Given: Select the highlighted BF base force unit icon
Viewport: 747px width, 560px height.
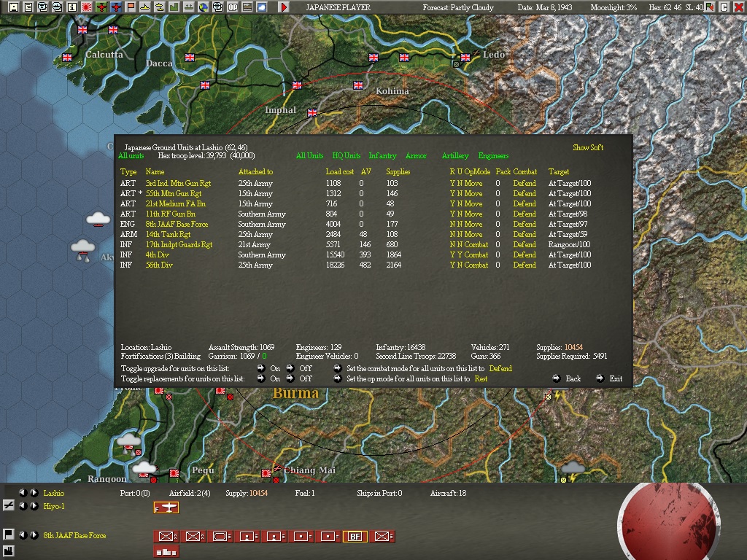Looking at the screenshot, I should pos(355,537).
